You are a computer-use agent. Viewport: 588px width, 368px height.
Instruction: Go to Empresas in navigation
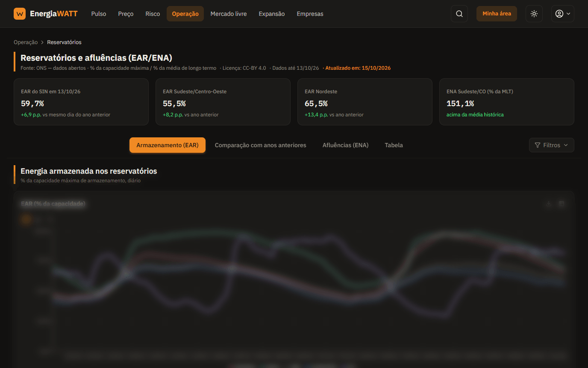[x=310, y=14]
